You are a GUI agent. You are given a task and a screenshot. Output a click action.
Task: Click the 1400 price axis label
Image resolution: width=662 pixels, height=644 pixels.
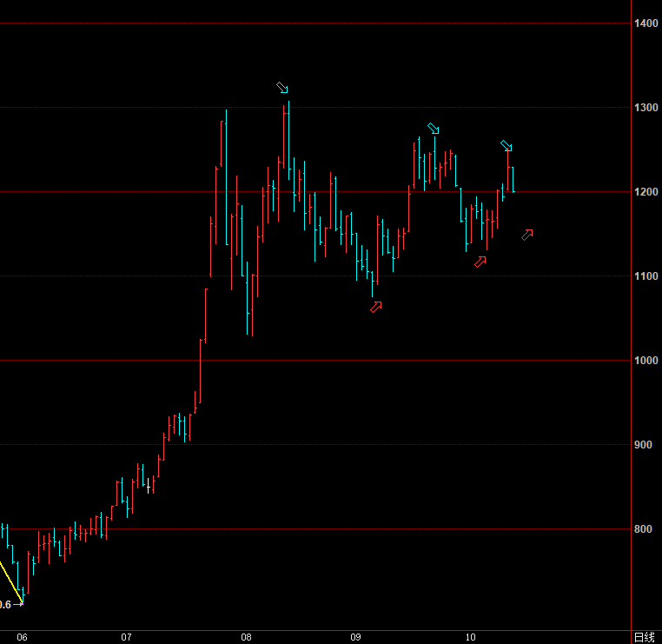[646, 23]
